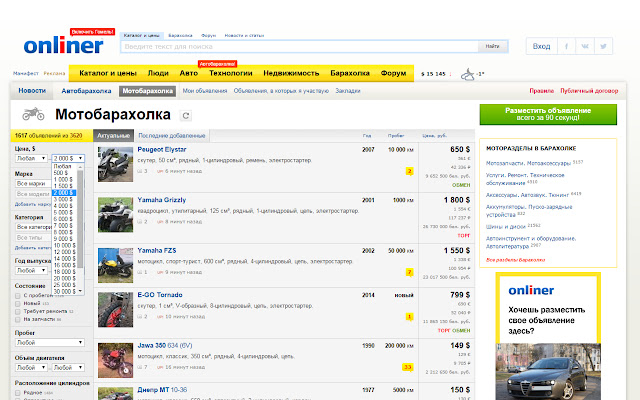
Task: Click the motorcycle icon next to heading
Action: point(33,114)
